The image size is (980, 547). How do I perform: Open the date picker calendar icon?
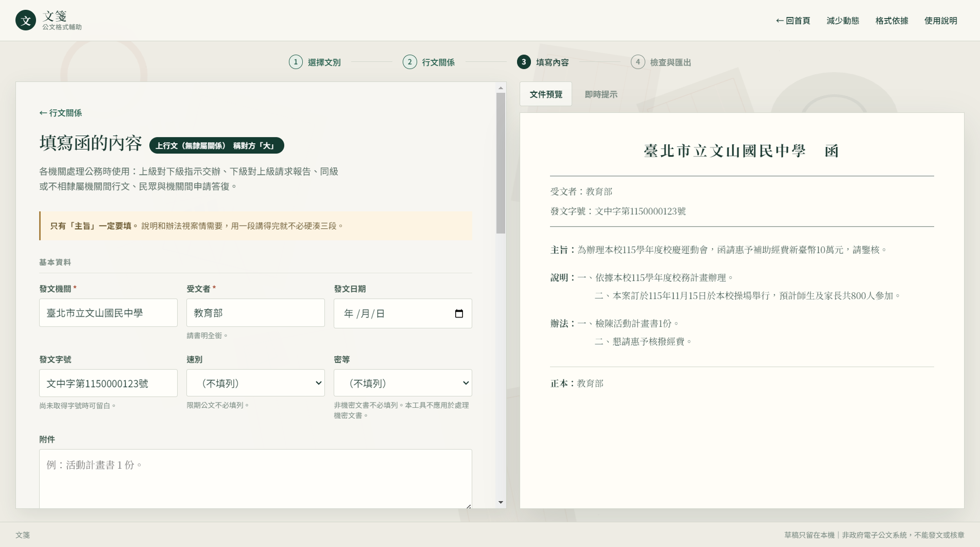(459, 314)
